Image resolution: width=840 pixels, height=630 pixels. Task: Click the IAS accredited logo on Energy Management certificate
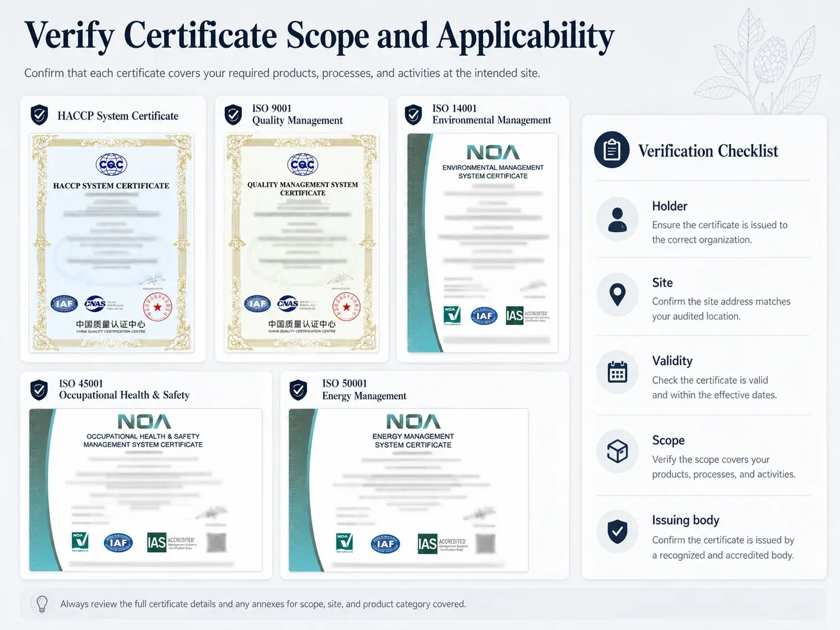[x=442, y=544]
